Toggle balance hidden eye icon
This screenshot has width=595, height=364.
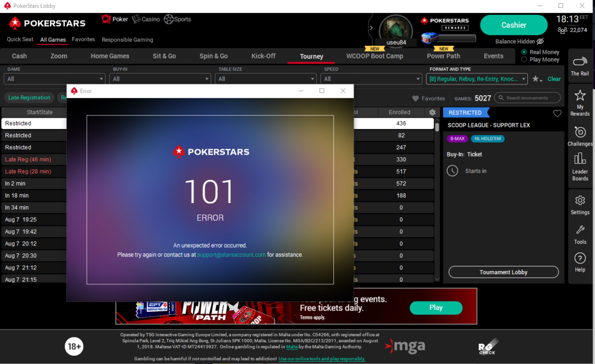coord(540,41)
